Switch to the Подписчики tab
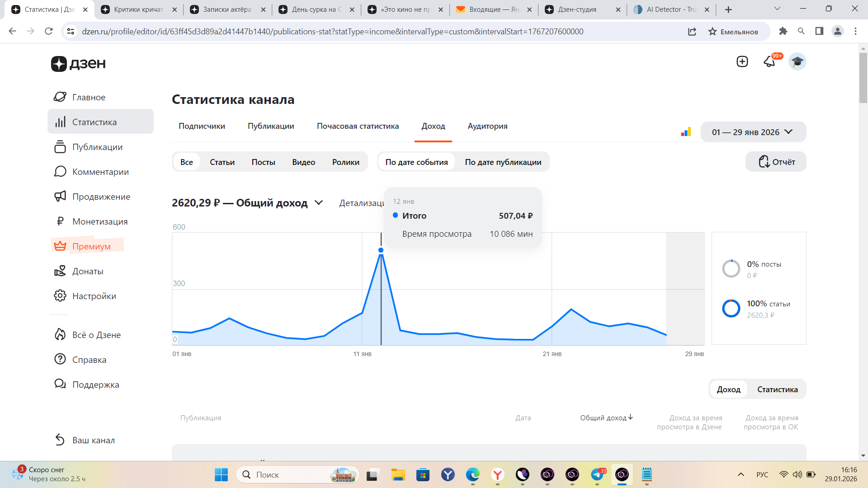This screenshot has height=488, width=868. 202,126
